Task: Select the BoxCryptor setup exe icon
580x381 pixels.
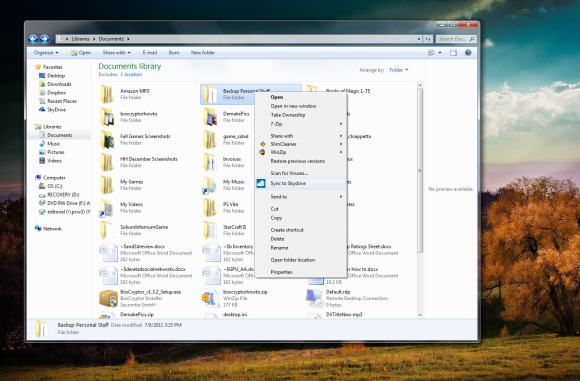Action: coord(108,298)
